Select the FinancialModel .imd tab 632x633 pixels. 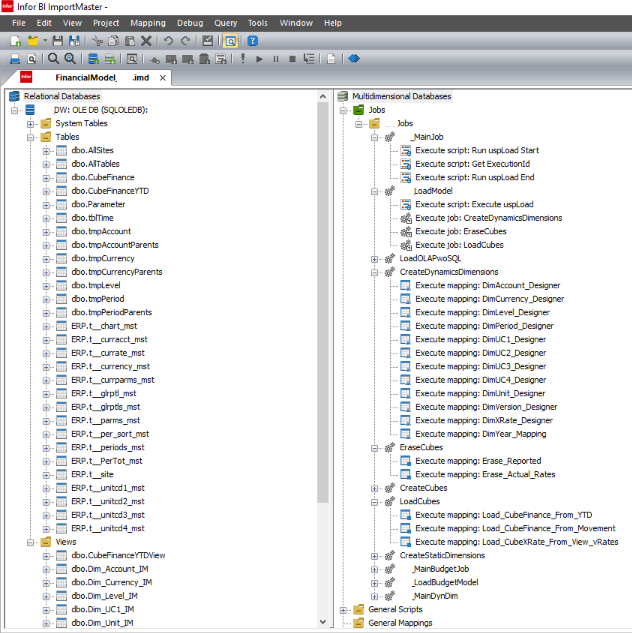pyautogui.click(x=86, y=78)
